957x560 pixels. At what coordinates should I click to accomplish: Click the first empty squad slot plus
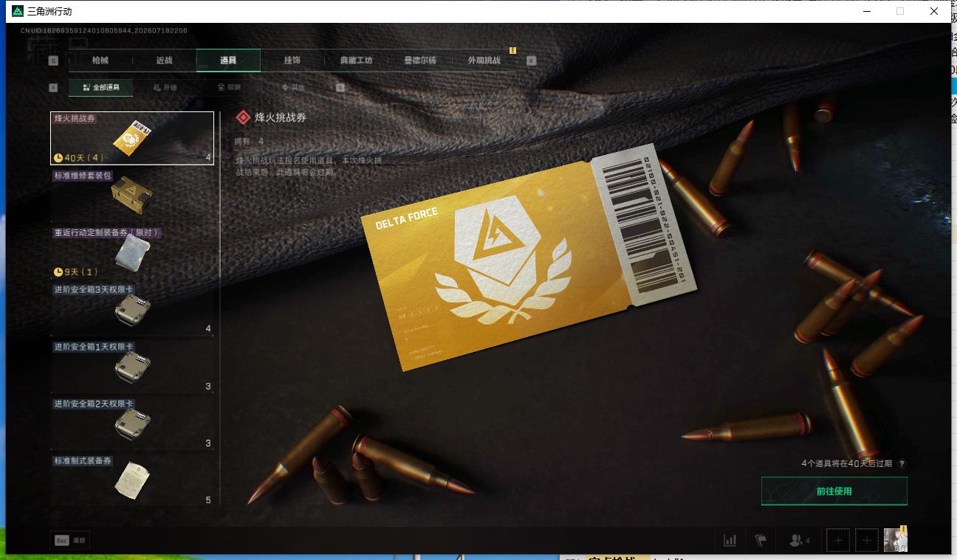tap(838, 541)
